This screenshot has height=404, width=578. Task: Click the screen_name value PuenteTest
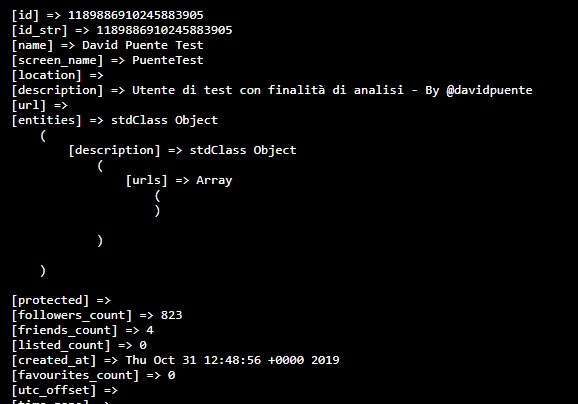click(x=168, y=60)
